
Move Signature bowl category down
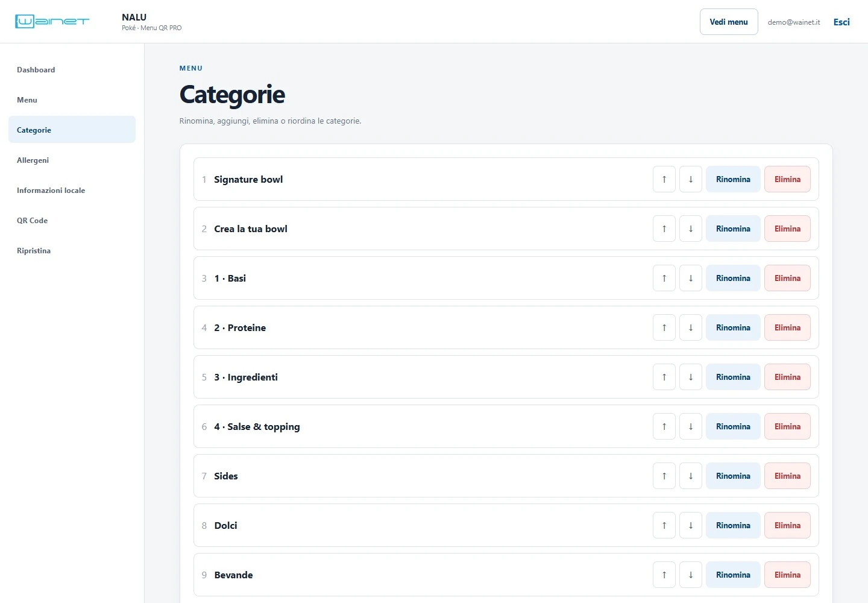[x=691, y=179]
